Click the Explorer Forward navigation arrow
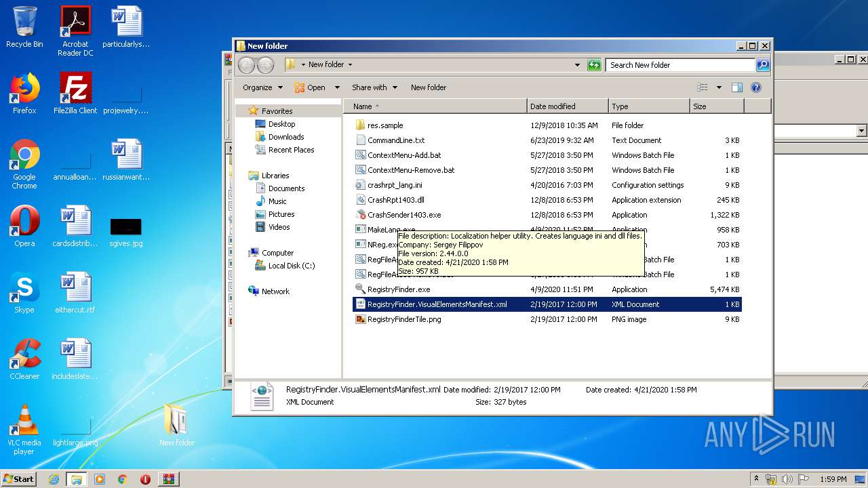Image resolution: width=868 pixels, height=488 pixels. coord(265,65)
